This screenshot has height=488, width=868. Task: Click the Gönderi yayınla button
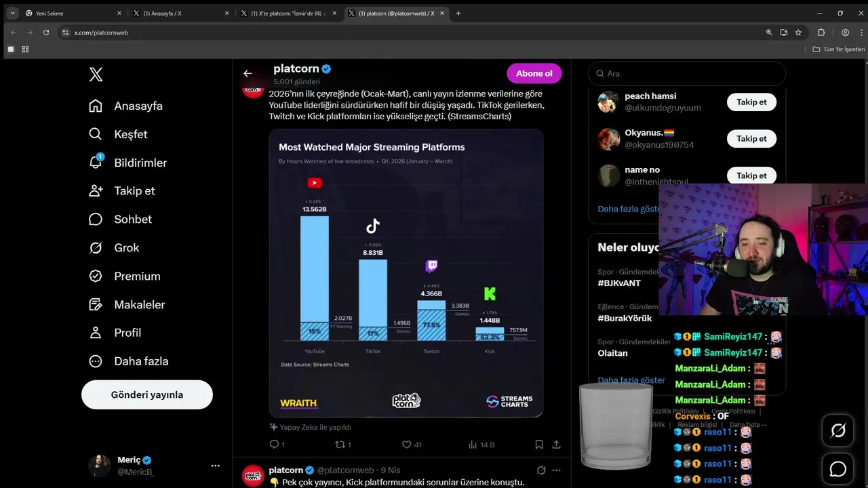147,394
